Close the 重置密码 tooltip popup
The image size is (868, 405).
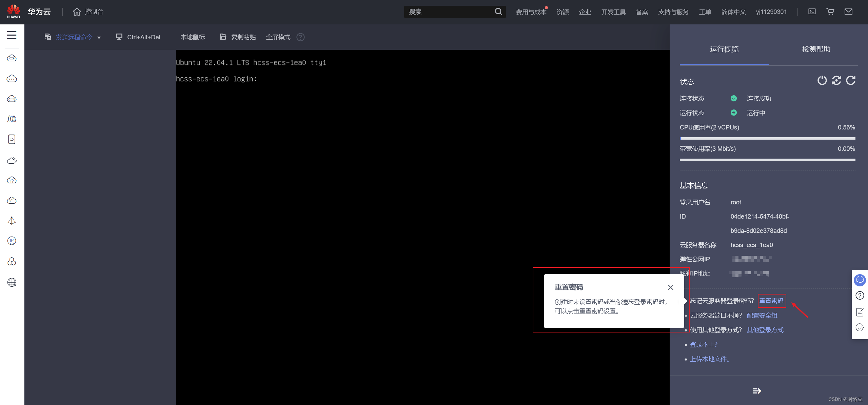[x=670, y=287]
